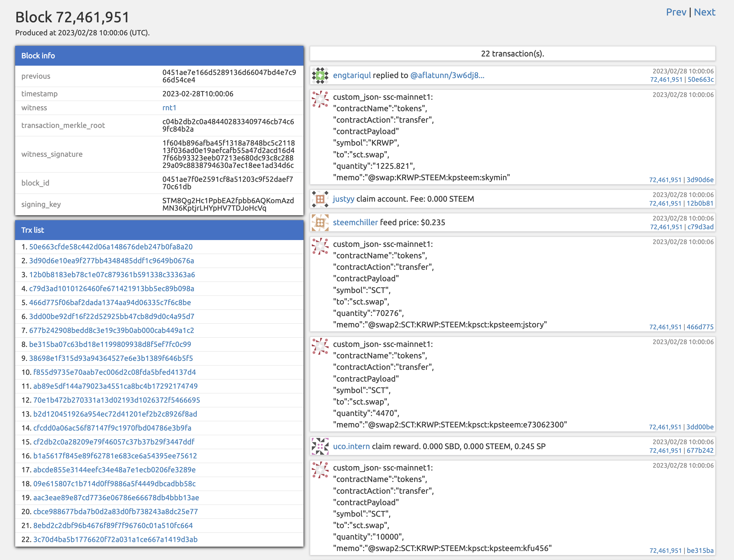734x560 pixels.
Task: Click avatar beside the 10000 SCT transfer
Action: click(x=320, y=470)
